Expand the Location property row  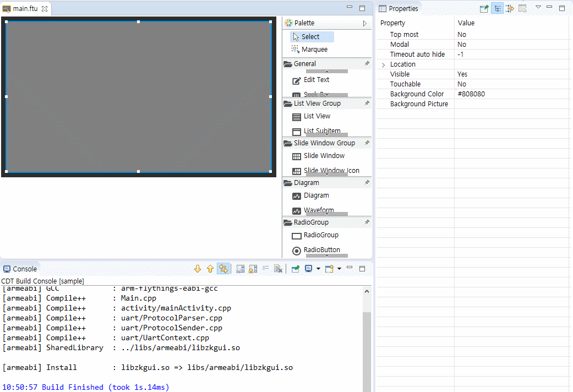coord(383,65)
